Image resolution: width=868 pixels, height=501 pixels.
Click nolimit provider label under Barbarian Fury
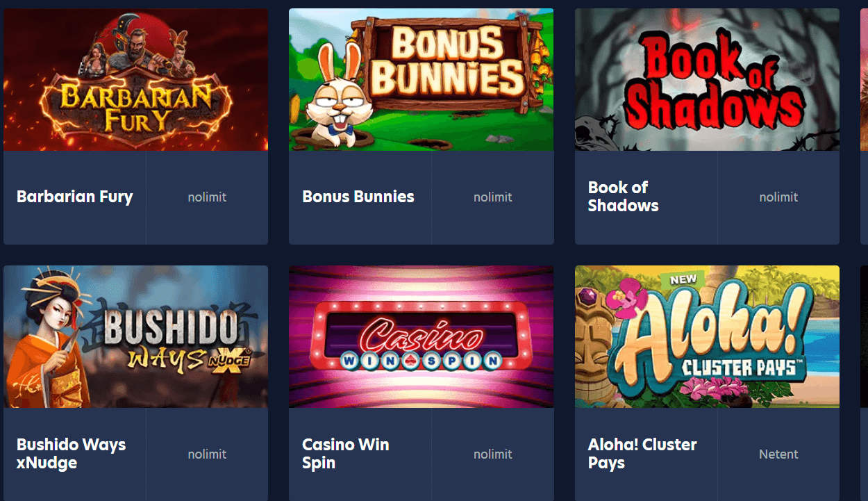(x=207, y=197)
